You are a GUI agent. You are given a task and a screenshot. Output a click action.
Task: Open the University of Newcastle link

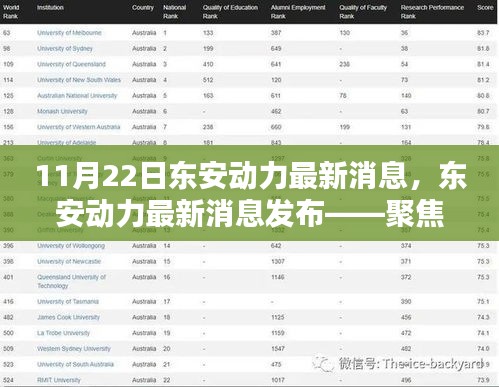pos(69,261)
